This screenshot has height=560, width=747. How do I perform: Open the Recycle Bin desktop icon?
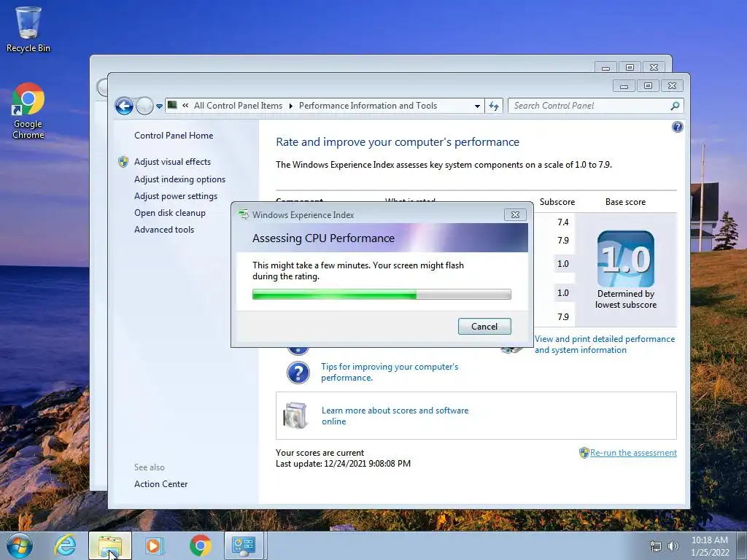click(x=28, y=29)
